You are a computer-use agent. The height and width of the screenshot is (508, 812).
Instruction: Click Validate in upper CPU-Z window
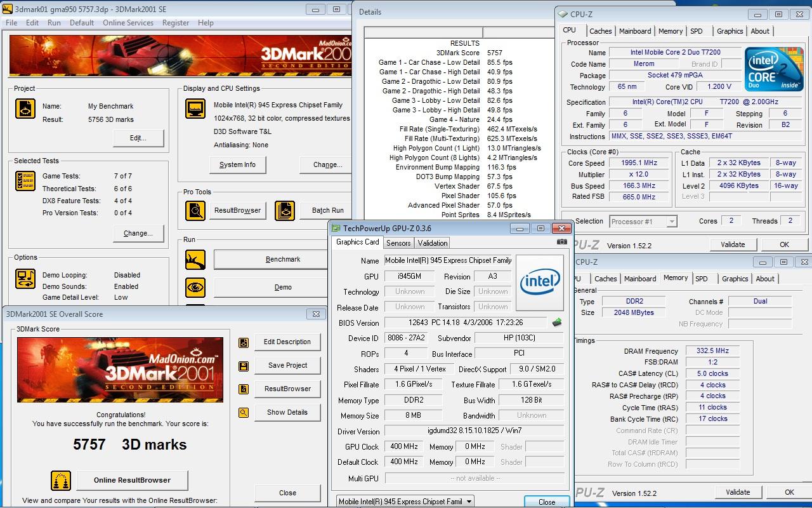coord(733,244)
